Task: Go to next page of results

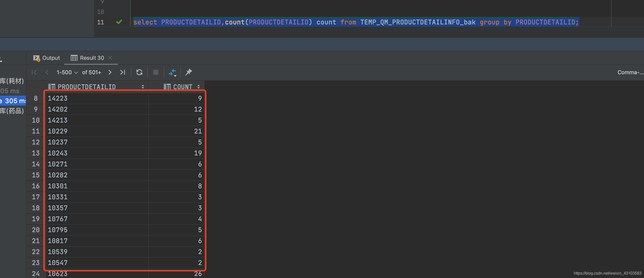Action: [x=110, y=72]
